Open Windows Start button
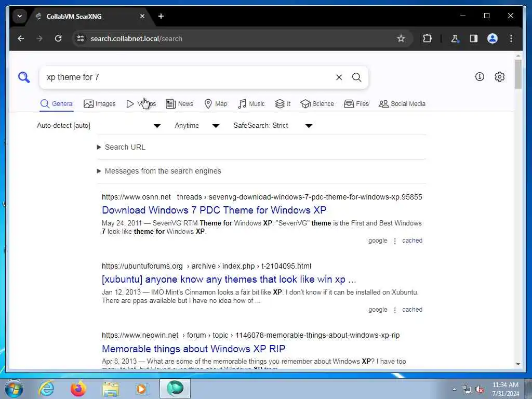The width and height of the screenshot is (532, 399). point(14,389)
